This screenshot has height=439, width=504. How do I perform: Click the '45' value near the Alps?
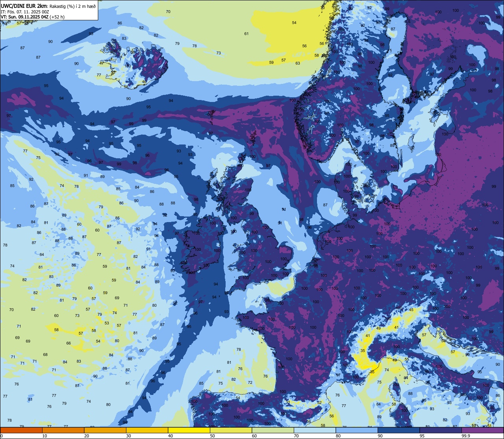tap(411, 310)
